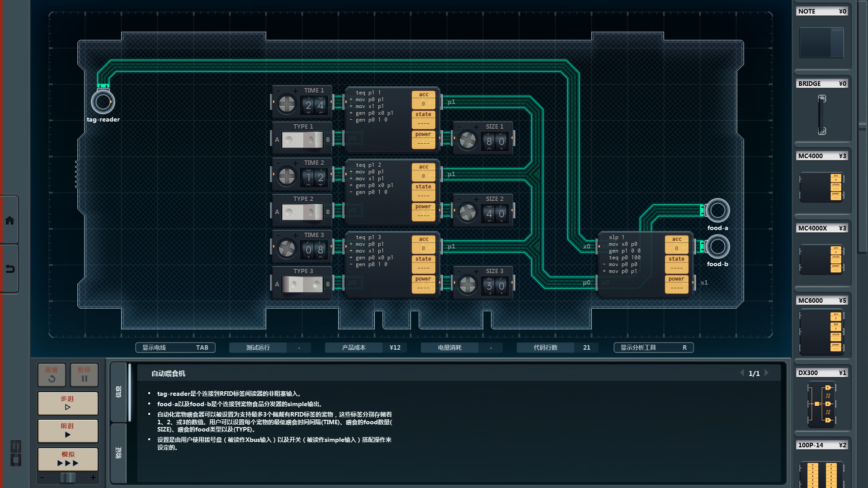Image resolution: width=868 pixels, height=488 pixels.
Task: Select the BRIDGE part in the parts panel
Action: pos(821,114)
